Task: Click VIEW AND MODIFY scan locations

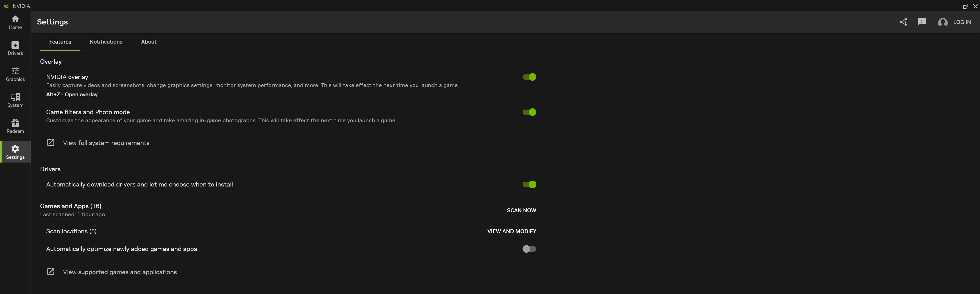Action: coord(511,231)
